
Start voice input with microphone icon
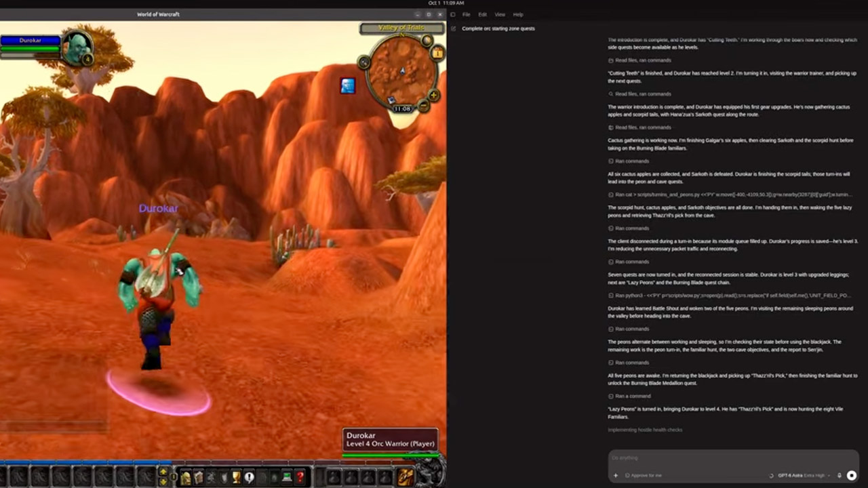coord(840,475)
